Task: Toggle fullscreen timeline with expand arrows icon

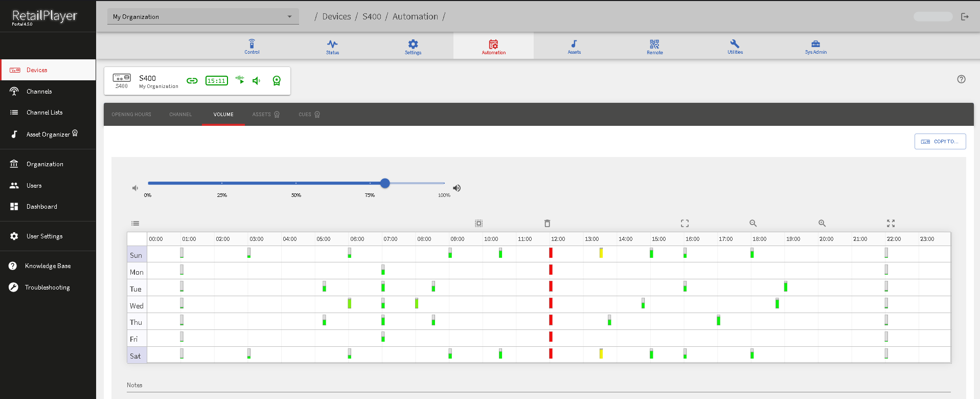Action: [x=891, y=224]
